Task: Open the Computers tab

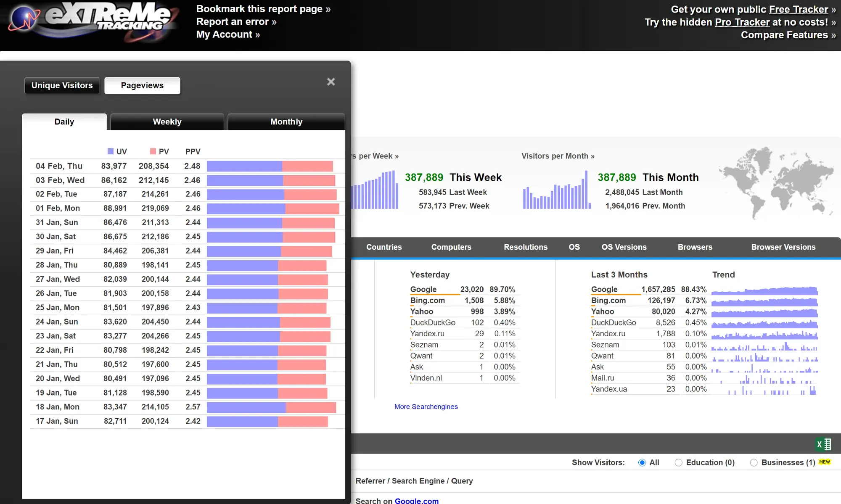Action: click(x=451, y=247)
